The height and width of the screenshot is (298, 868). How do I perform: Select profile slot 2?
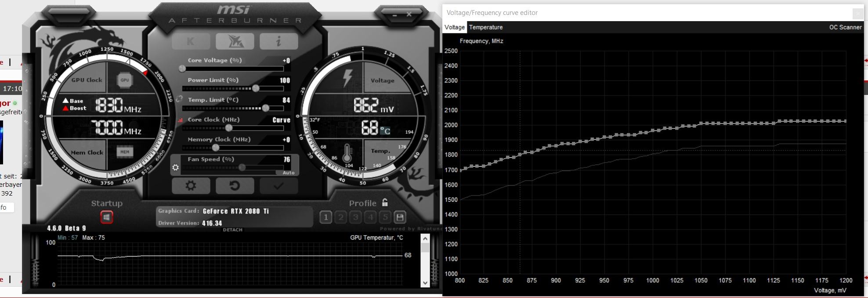click(341, 217)
